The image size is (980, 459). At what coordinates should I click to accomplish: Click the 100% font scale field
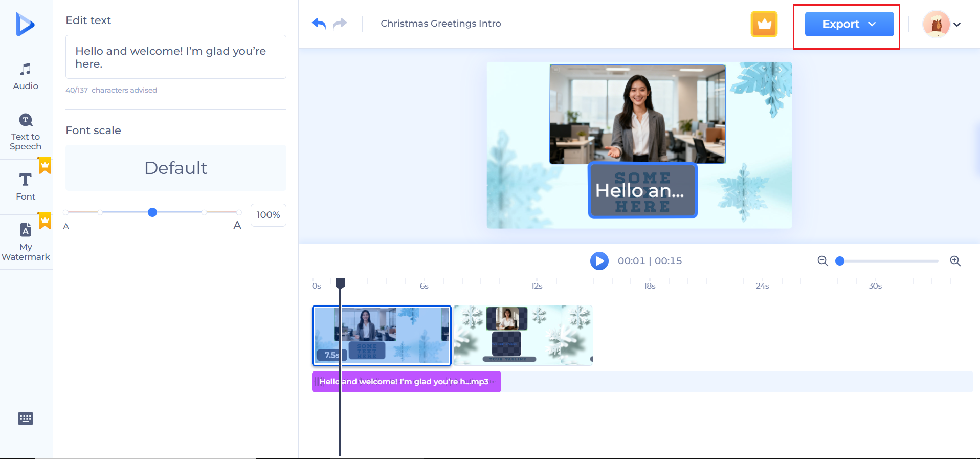pos(269,215)
